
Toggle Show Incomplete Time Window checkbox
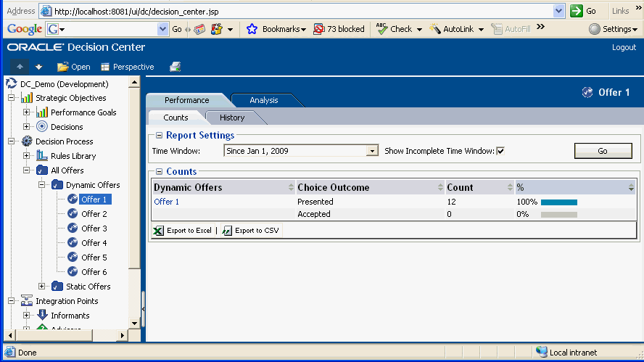click(500, 151)
